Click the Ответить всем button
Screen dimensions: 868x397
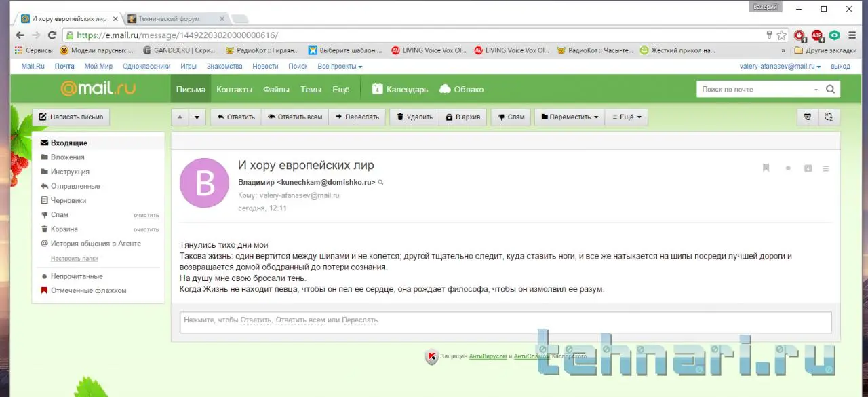click(x=294, y=117)
